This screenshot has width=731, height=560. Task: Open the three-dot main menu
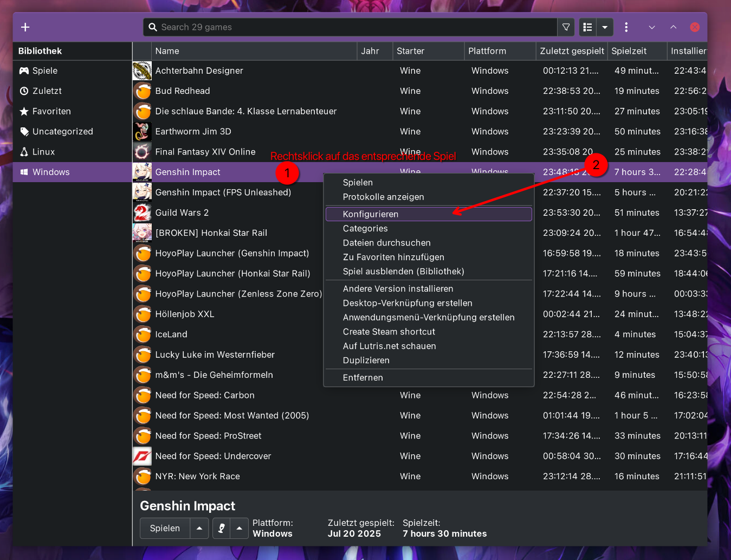[x=626, y=27]
